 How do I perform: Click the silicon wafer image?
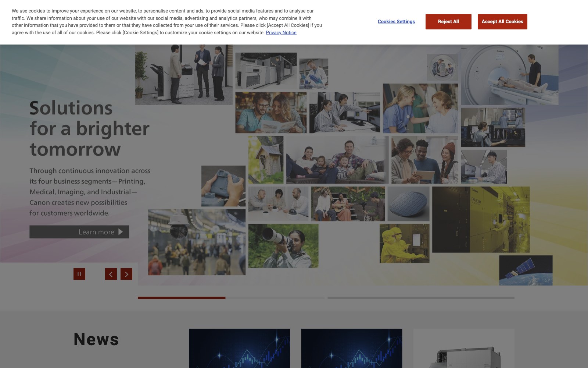(408, 204)
